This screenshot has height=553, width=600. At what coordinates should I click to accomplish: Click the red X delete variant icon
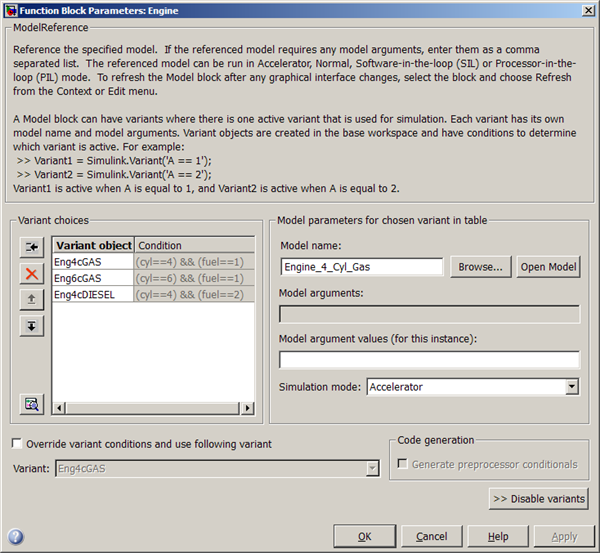click(x=33, y=273)
